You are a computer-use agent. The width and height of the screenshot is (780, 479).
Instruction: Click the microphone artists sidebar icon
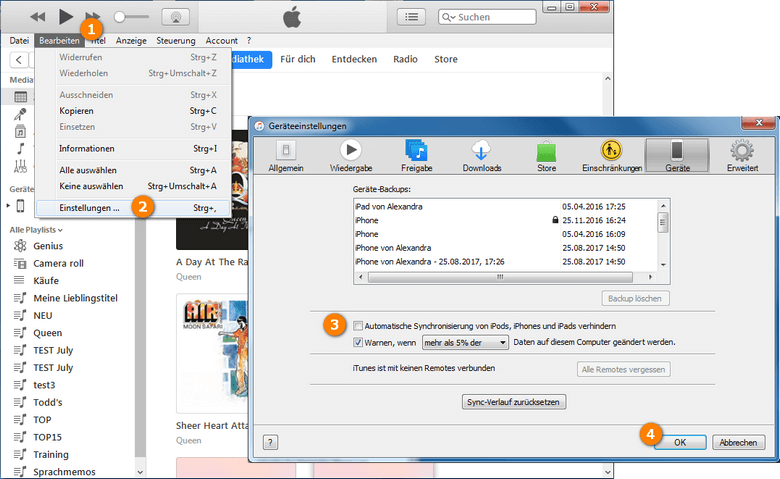pos(20,114)
